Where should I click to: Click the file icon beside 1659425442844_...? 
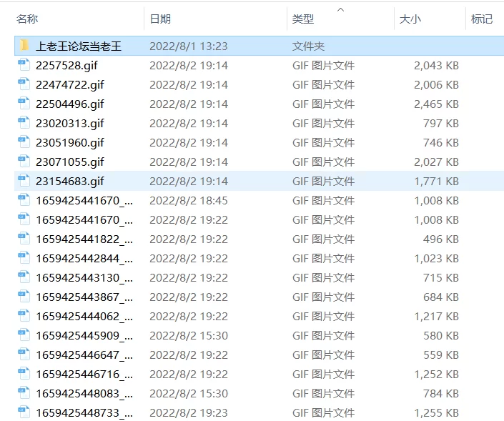pos(24,258)
